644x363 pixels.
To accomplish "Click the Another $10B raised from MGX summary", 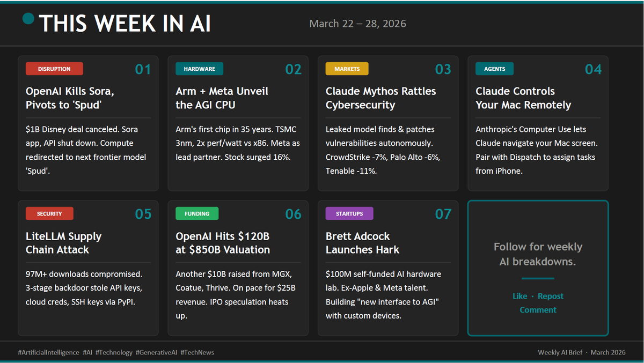I will (236, 295).
